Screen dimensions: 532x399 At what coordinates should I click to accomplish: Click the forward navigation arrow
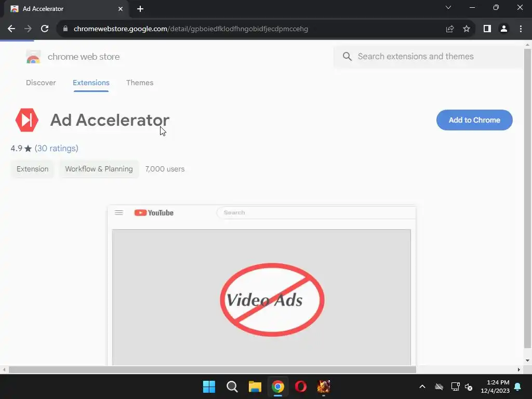coord(28,29)
